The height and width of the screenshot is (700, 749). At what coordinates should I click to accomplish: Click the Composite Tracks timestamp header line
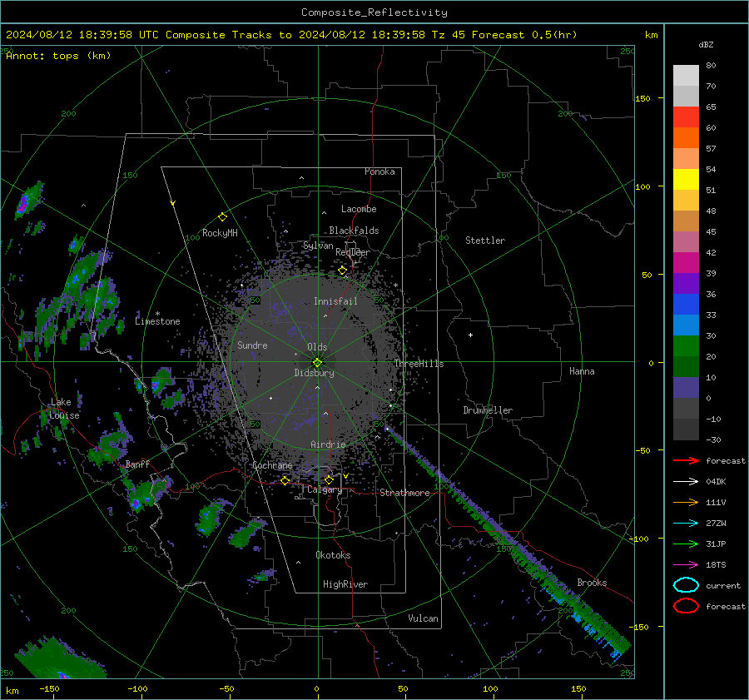tap(291, 35)
